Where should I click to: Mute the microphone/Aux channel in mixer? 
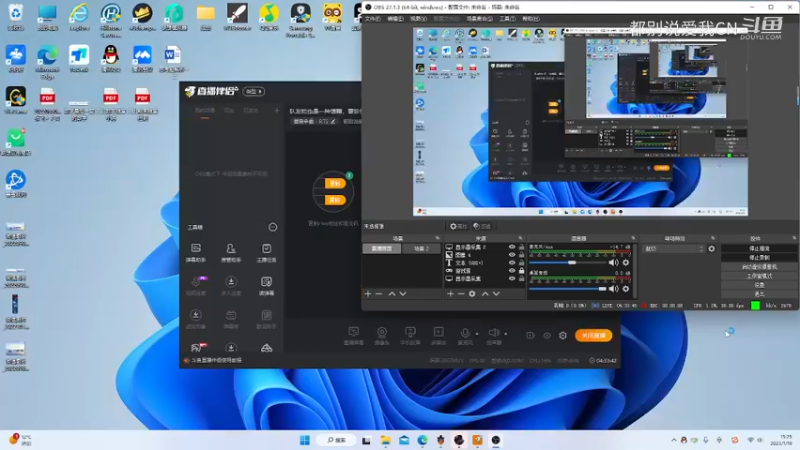[x=613, y=263]
